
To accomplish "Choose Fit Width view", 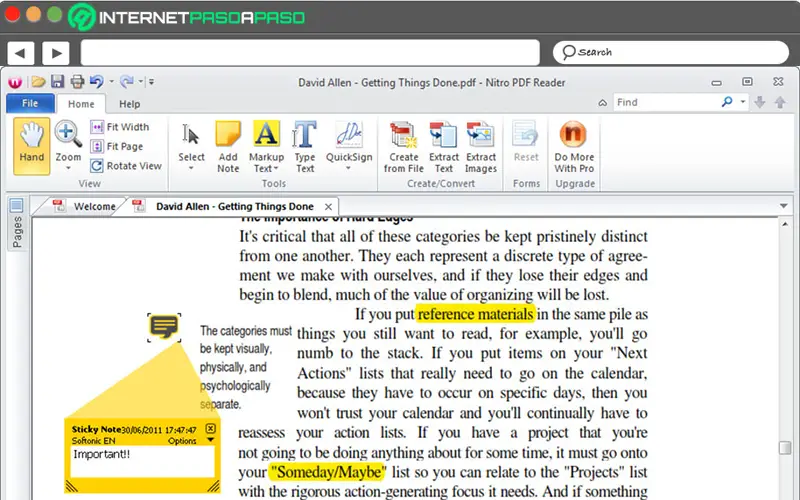I will [x=120, y=127].
